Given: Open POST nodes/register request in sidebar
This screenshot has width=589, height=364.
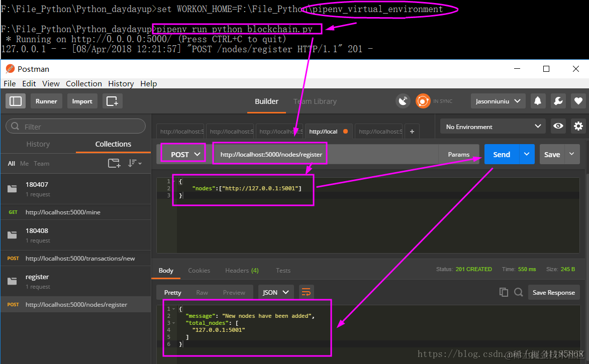Looking at the screenshot, I should [x=76, y=304].
